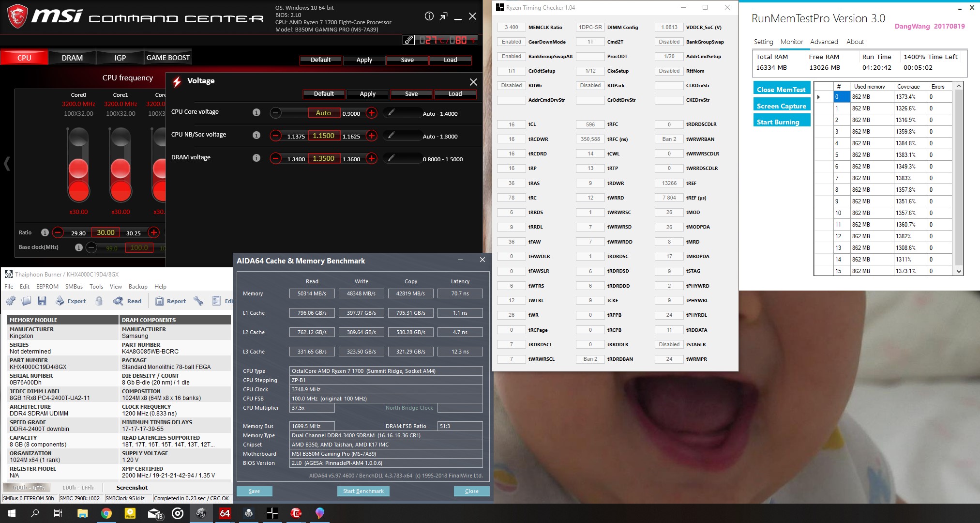Click the left arrow in the CPU frequency panel
This screenshot has width=980, height=523.
[7, 164]
